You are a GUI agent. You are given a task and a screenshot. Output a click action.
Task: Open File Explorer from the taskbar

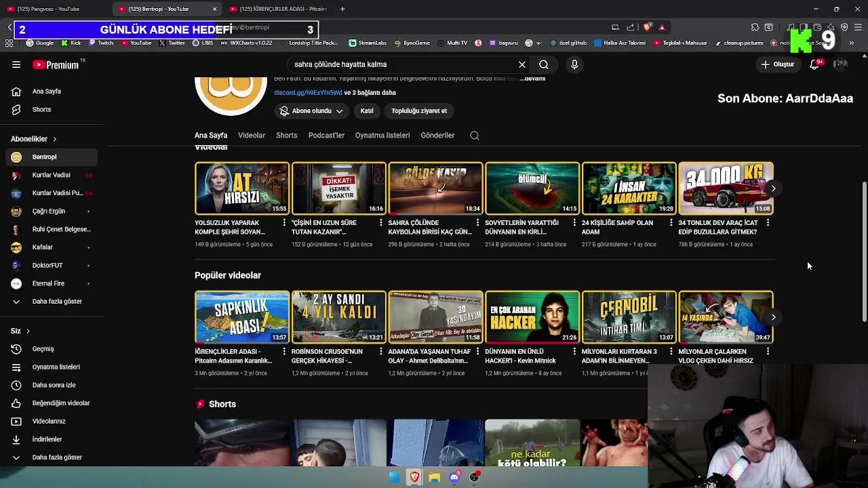point(434,477)
